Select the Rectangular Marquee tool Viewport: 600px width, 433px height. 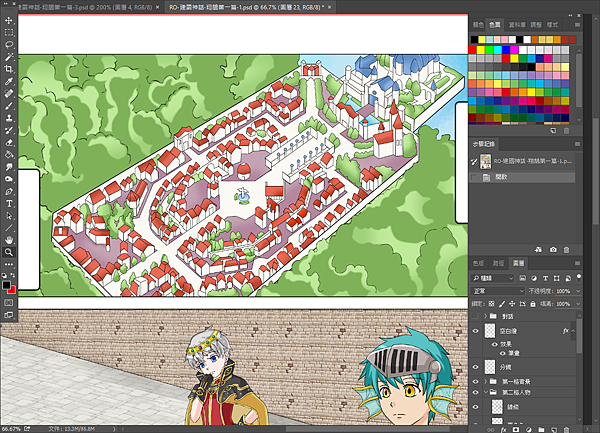pos(9,33)
